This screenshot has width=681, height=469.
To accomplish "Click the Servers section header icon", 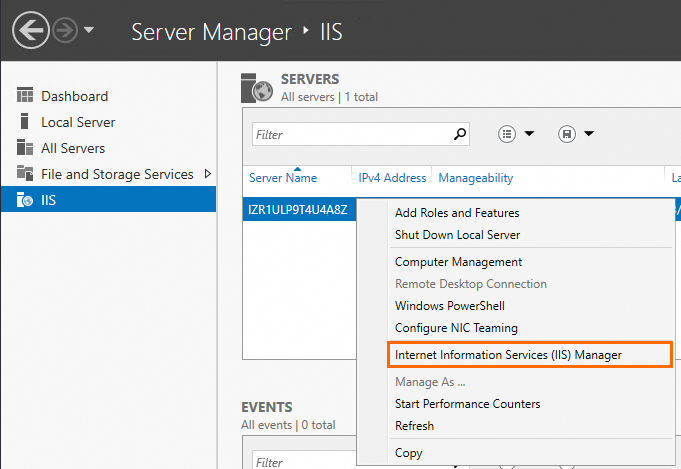I will pos(257,88).
